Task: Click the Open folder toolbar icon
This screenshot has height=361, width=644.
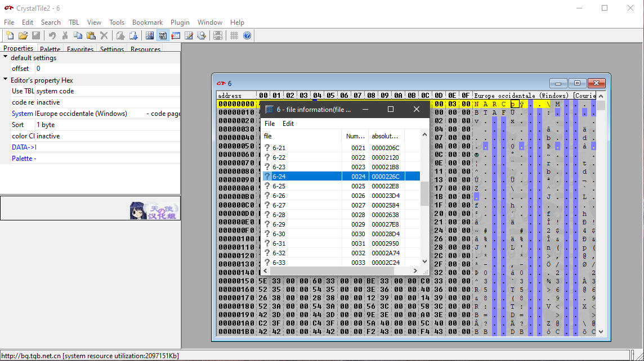Action: pos(23,35)
